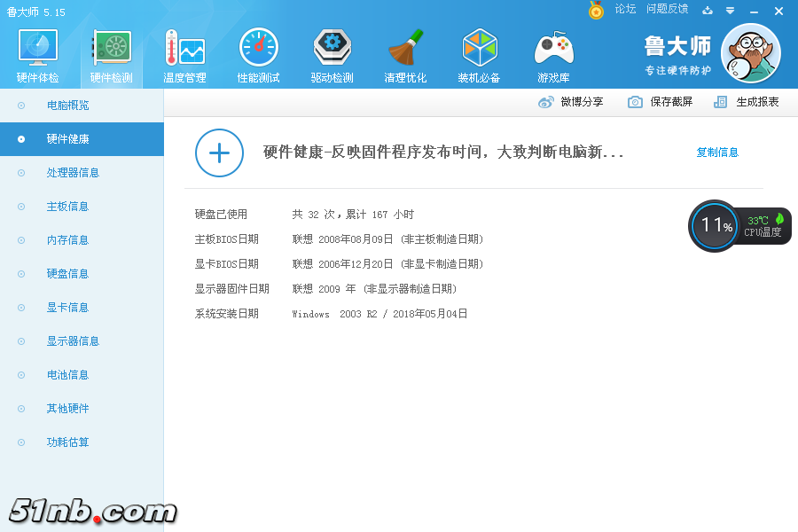
Task: Select the 装机必备 cube icon
Action: point(480,49)
